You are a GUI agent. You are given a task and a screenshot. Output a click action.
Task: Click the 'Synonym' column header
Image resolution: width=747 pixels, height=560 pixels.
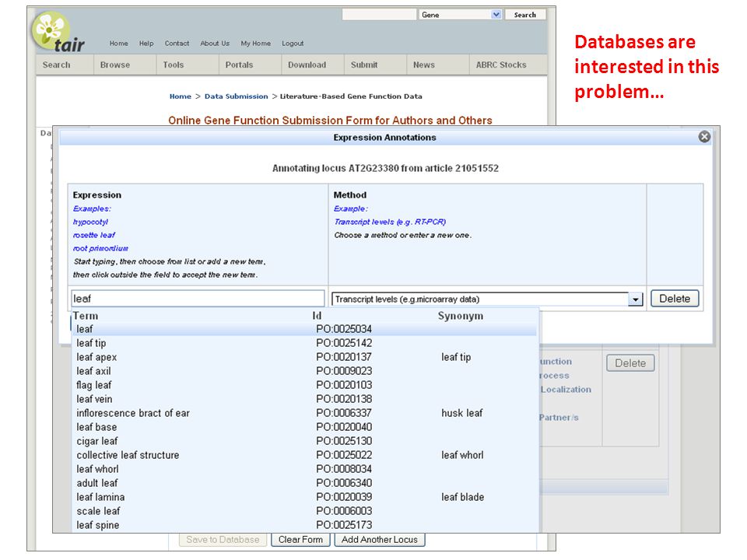[460, 317]
